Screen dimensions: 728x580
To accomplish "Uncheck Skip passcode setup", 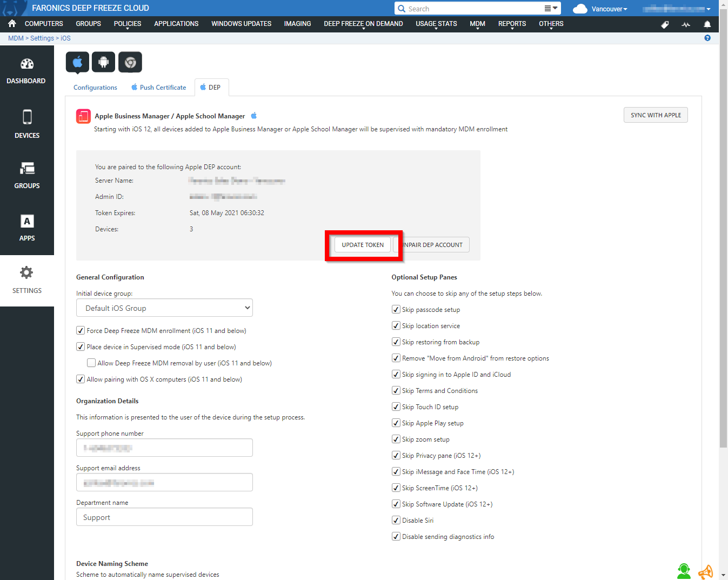I will point(396,309).
